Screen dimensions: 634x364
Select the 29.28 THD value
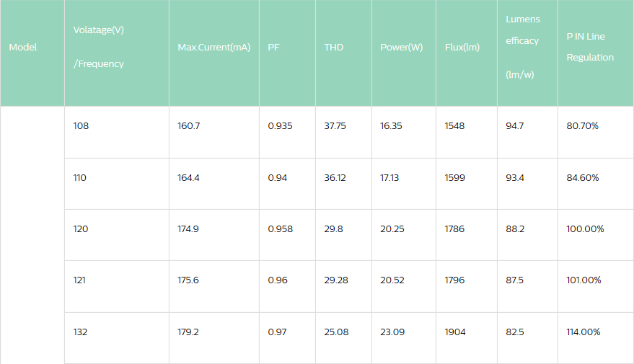coord(336,280)
